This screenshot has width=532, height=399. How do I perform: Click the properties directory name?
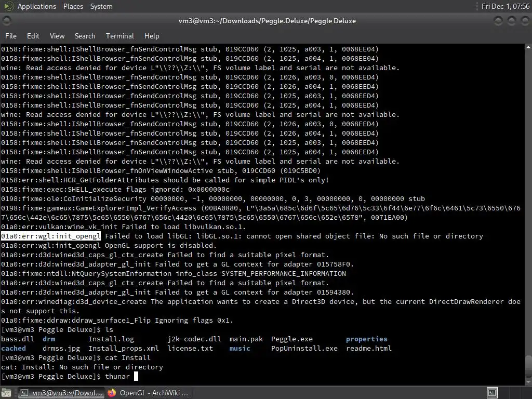click(366, 339)
